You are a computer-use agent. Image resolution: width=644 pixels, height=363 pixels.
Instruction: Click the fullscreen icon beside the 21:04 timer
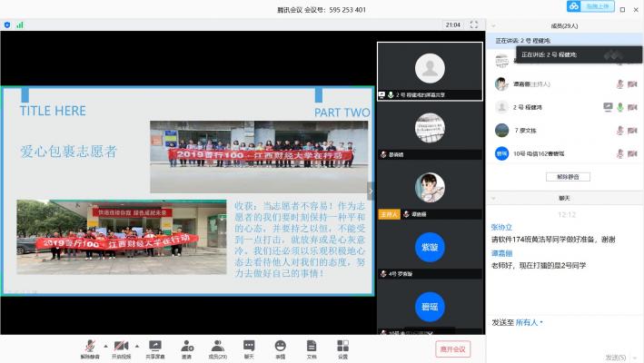point(475,25)
